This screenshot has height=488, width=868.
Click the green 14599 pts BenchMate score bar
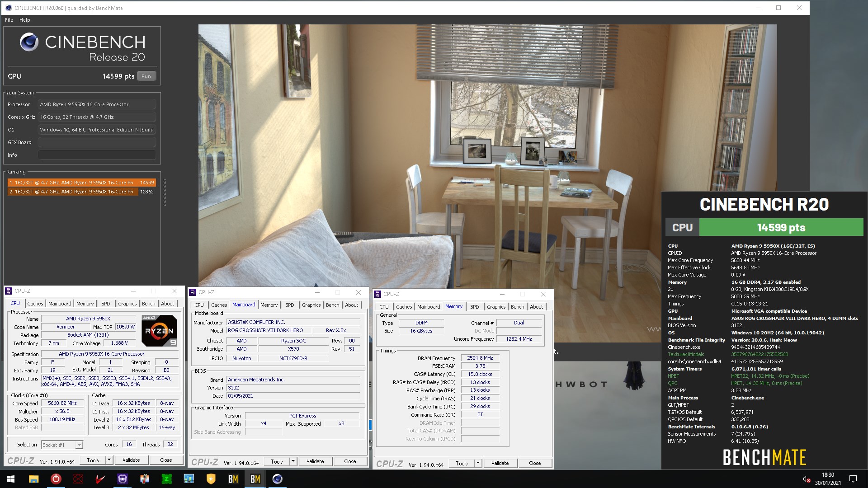781,227
